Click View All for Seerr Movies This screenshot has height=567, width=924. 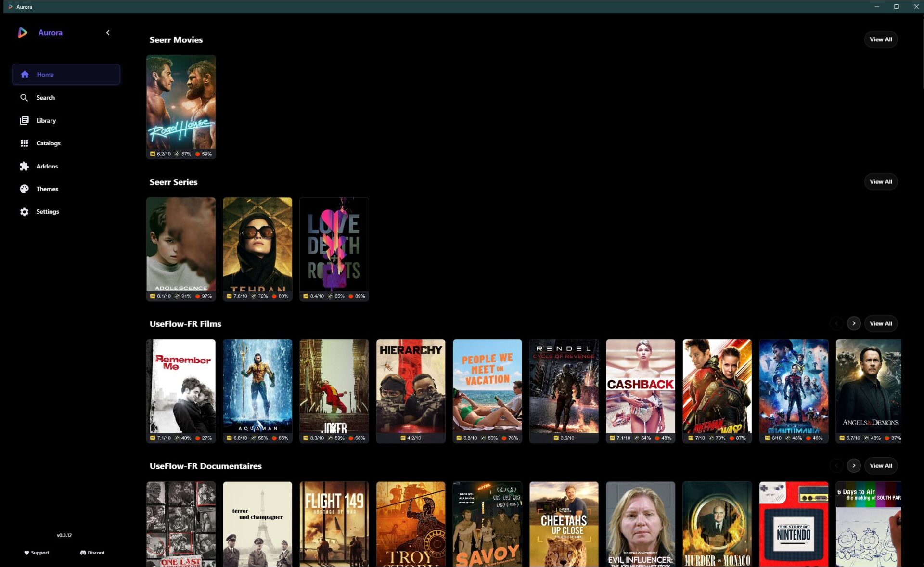click(880, 39)
